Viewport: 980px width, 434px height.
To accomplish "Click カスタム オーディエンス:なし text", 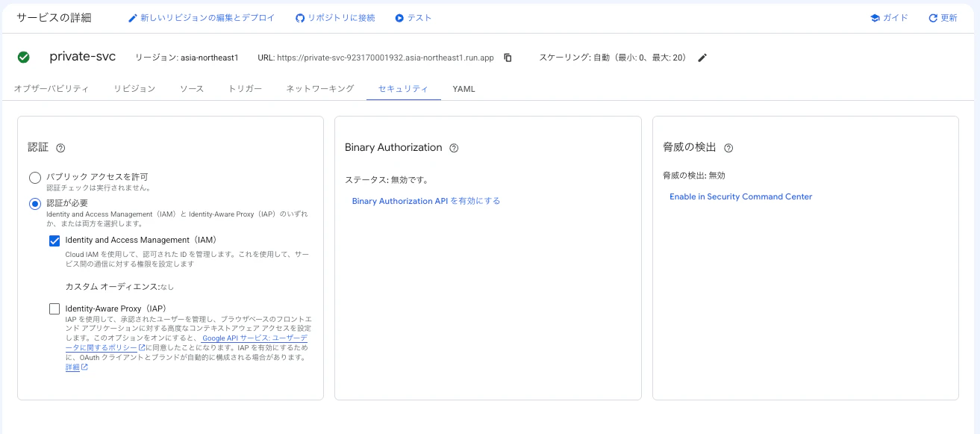I will (120, 286).
